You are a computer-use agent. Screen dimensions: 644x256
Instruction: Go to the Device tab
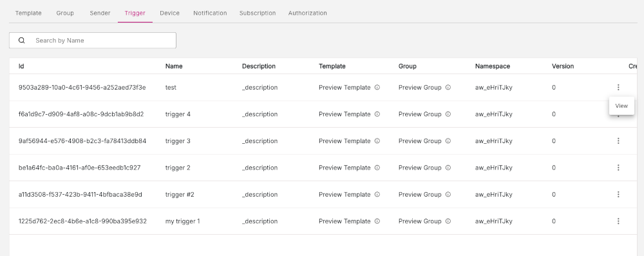pos(169,13)
